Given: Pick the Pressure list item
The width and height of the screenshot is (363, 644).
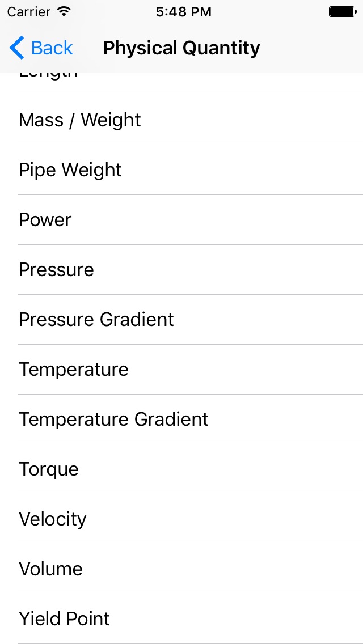Looking at the screenshot, I should pyautogui.click(x=181, y=269).
